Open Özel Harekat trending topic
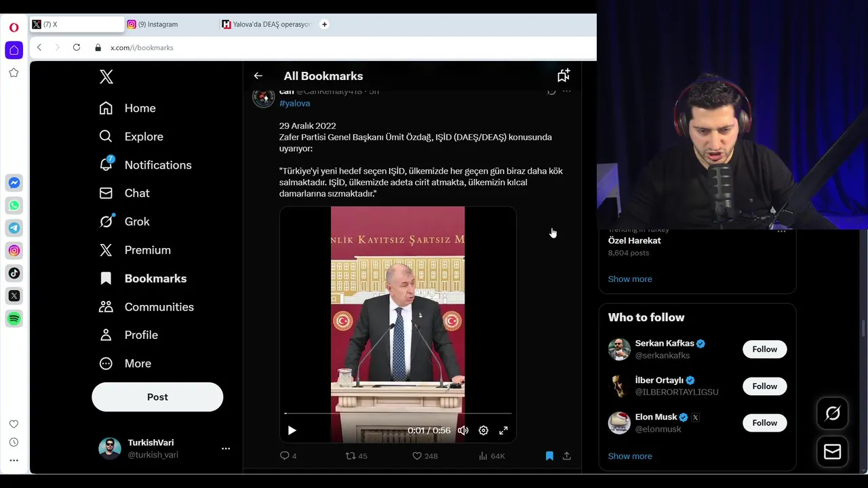Screen dimensions: 868x488 pos(635,241)
